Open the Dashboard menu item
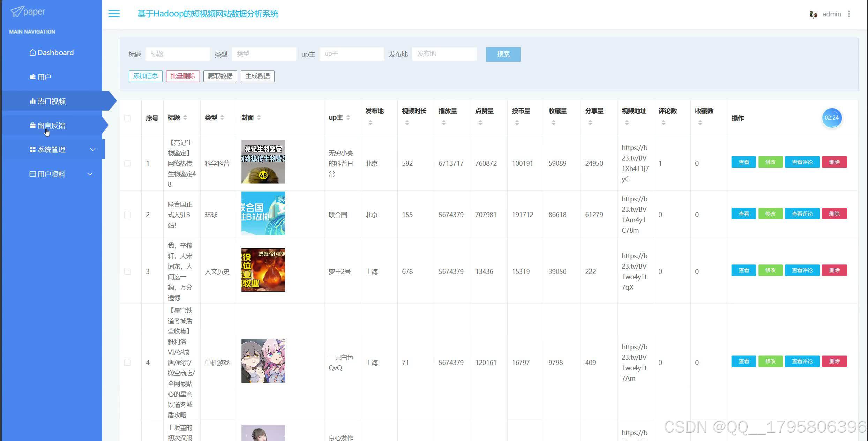868x441 pixels. click(x=52, y=53)
